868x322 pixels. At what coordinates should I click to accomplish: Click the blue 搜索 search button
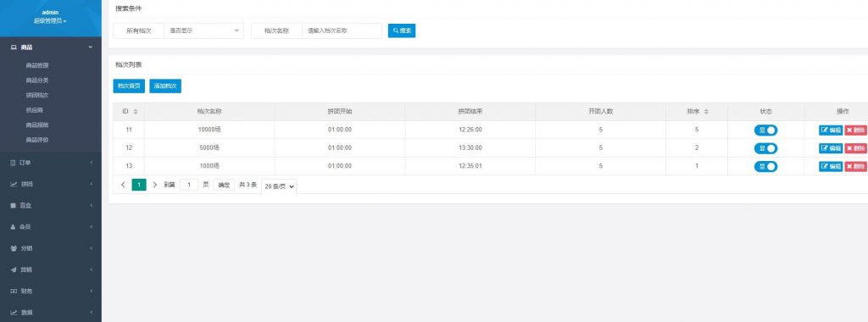pyautogui.click(x=402, y=31)
